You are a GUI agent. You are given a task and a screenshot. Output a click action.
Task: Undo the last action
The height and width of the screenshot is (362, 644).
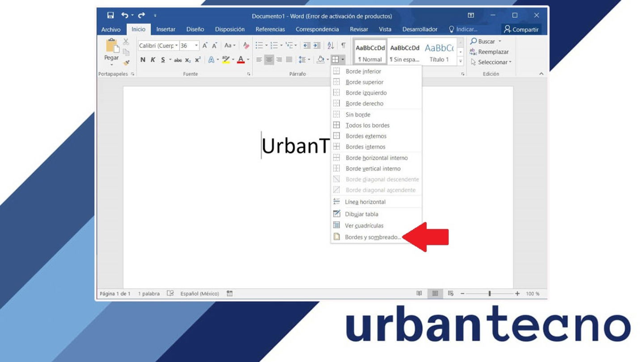125,16
